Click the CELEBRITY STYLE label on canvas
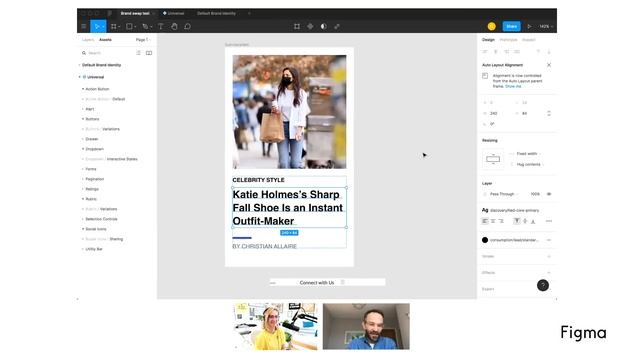Image resolution: width=640 pixels, height=360 pixels. (x=258, y=180)
